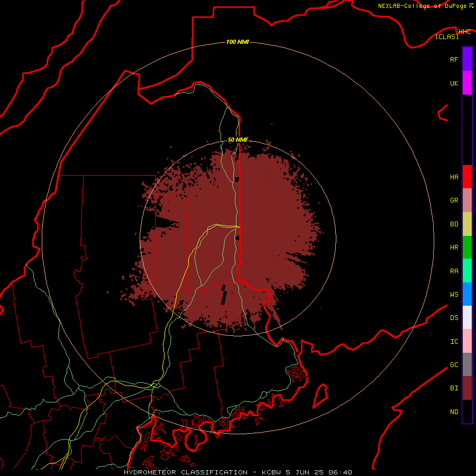Click the UK magenta legend color block
476x476 pixels.
[x=467, y=83]
